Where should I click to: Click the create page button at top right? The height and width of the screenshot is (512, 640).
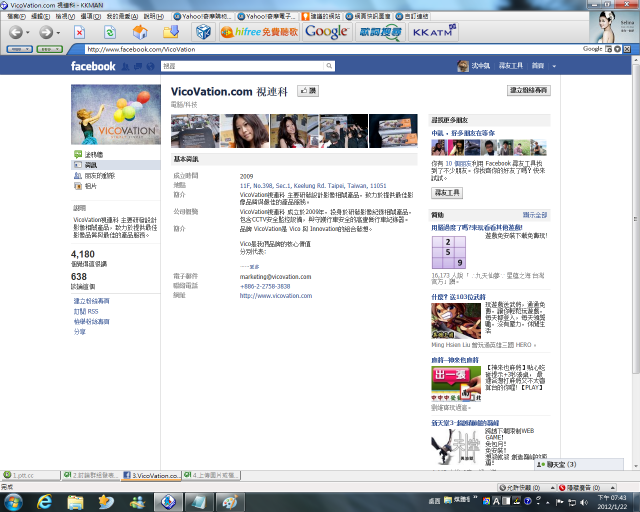pos(529,90)
